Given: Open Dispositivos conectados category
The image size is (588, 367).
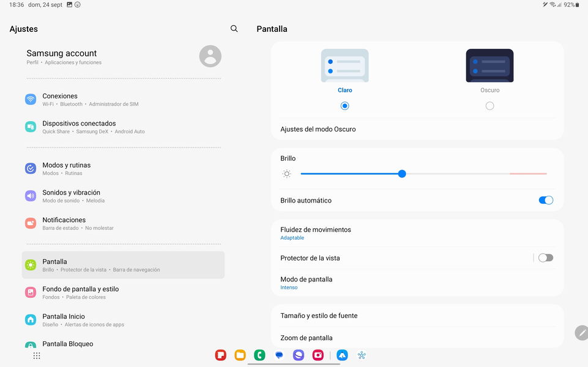Looking at the screenshot, I should (x=123, y=127).
